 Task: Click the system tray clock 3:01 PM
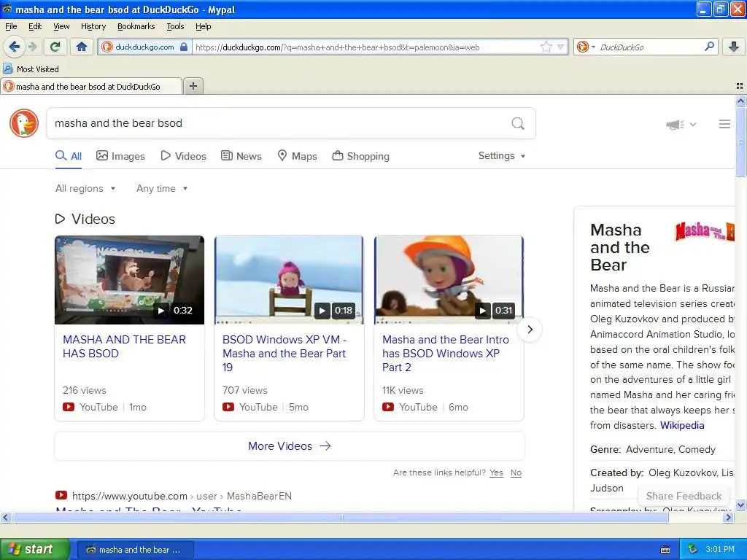720,550
